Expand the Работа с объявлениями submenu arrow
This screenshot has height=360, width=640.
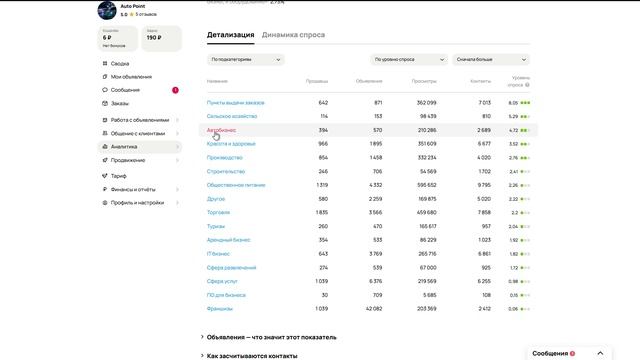point(178,120)
